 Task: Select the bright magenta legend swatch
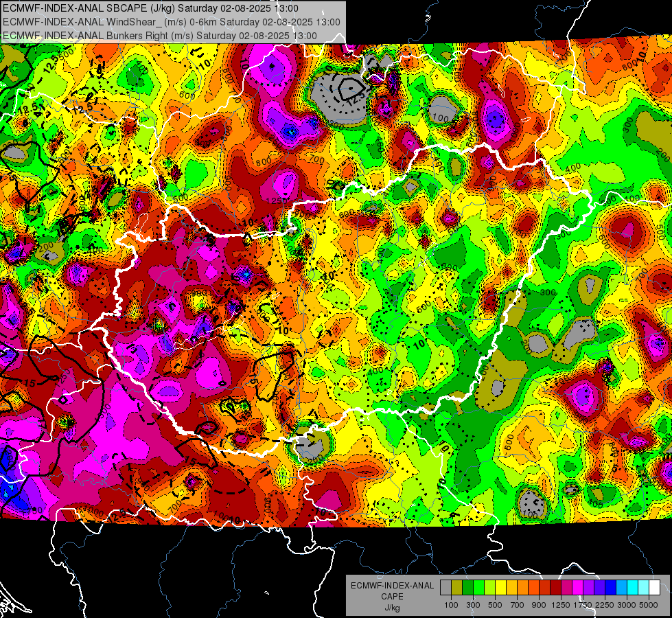578,588
